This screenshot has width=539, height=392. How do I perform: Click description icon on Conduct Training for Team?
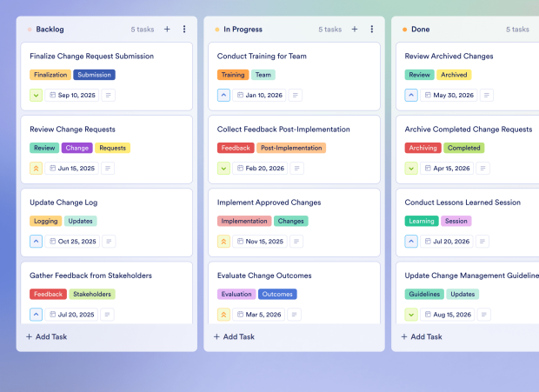point(296,95)
